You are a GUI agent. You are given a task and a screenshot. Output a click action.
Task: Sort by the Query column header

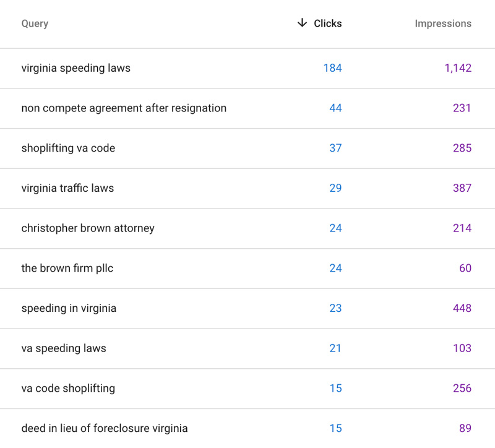click(34, 23)
